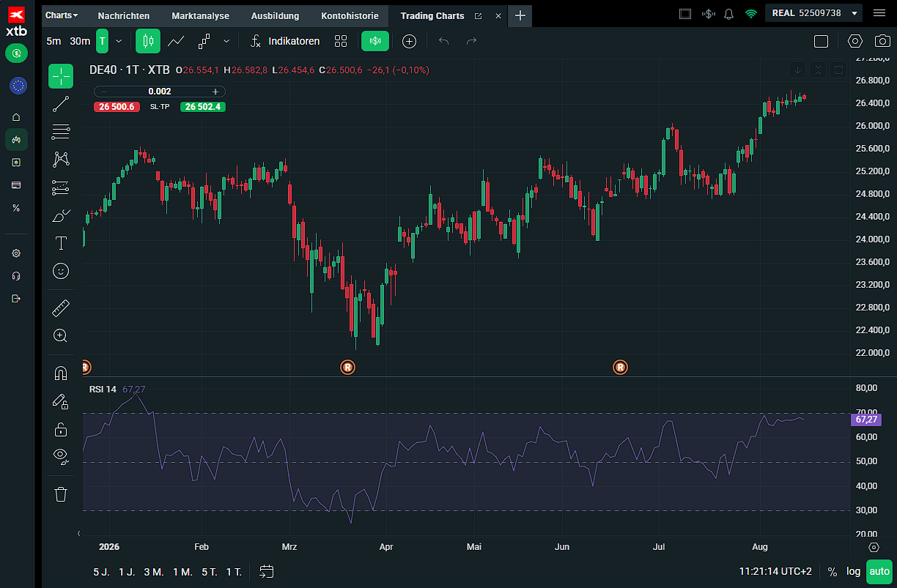Open the notifications bell

pyautogui.click(x=728, y=14)
